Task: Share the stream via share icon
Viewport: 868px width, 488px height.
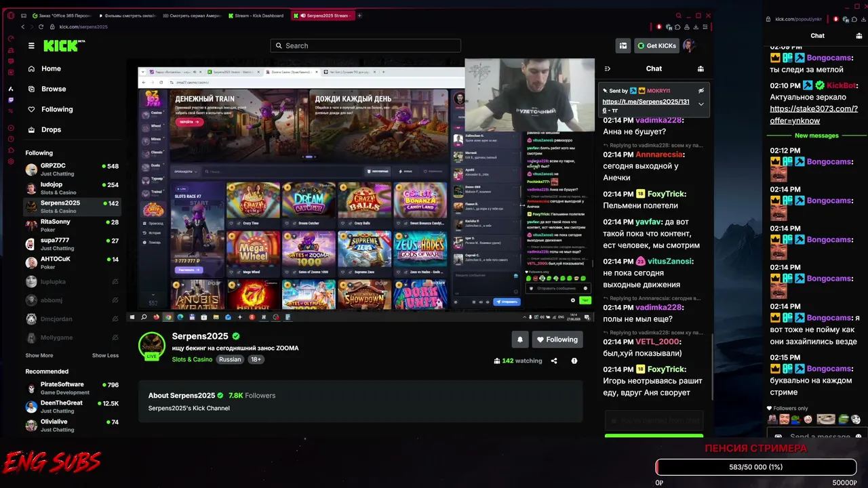Action: pyautogui.click(x=554, y=361)
